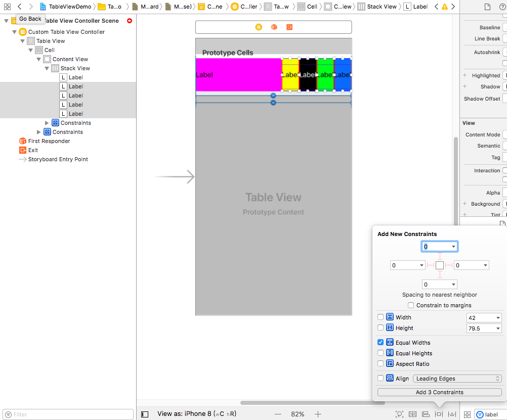The width and height of the screenshot is (507, 420).
Task: Collapse the Content View tree node
Action: [39, 59]
